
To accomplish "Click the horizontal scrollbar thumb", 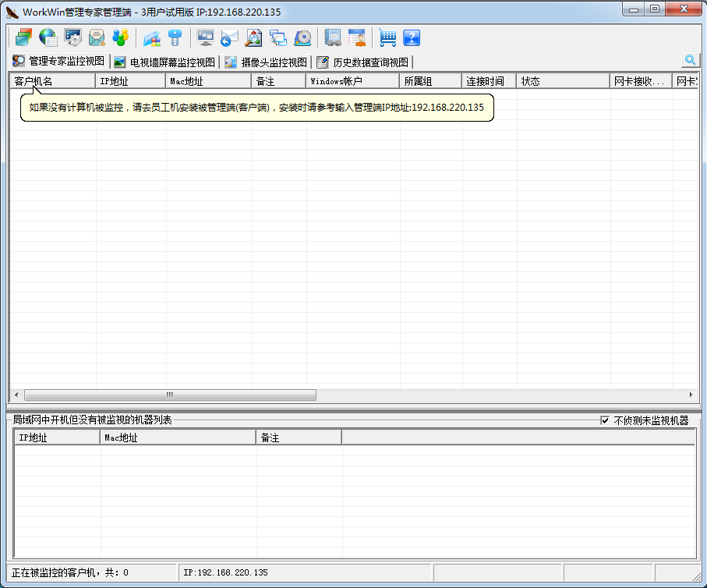I will 170,395.
